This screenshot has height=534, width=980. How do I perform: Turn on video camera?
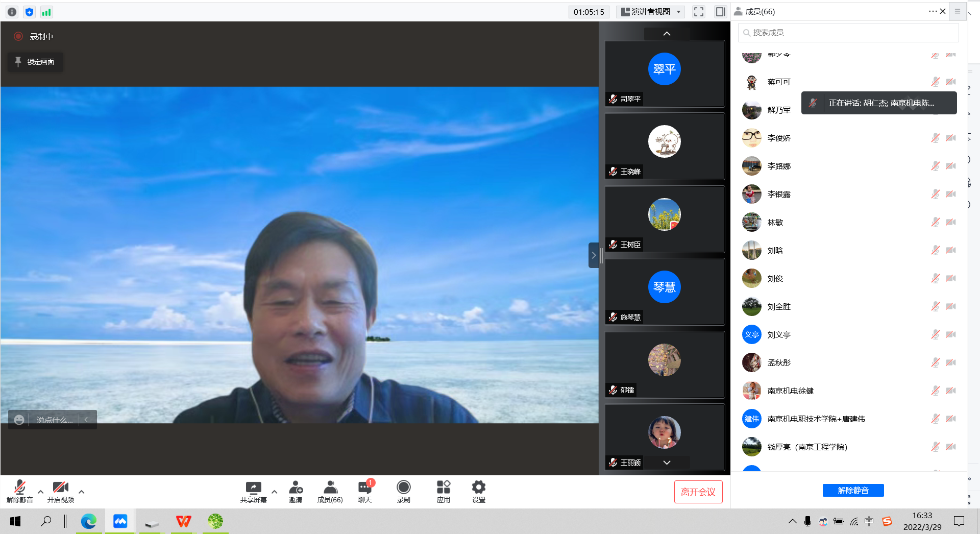(x=60, y=491)
